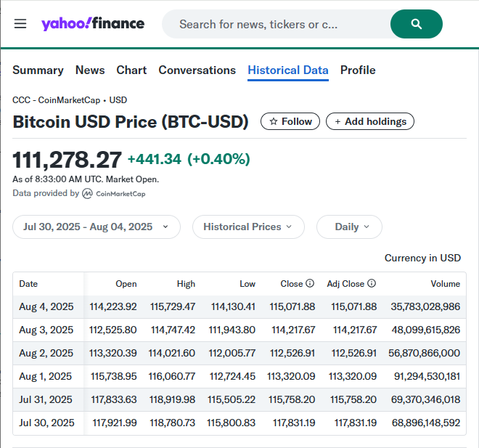Open the Summary tab
479x448 pixels.
coord(38,70)
